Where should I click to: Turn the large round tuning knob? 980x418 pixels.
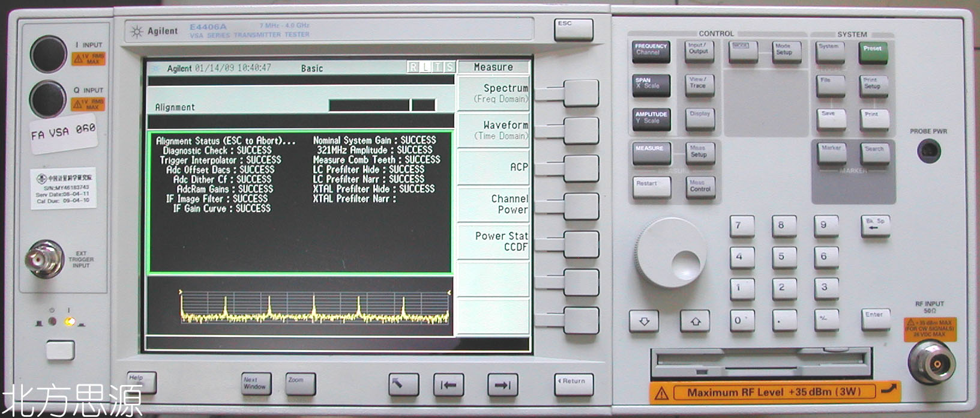coord(672,253)
